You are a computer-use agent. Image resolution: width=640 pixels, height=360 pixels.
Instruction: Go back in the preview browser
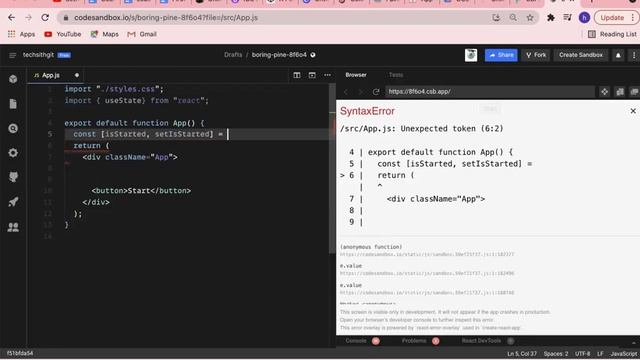click(346, 92)
